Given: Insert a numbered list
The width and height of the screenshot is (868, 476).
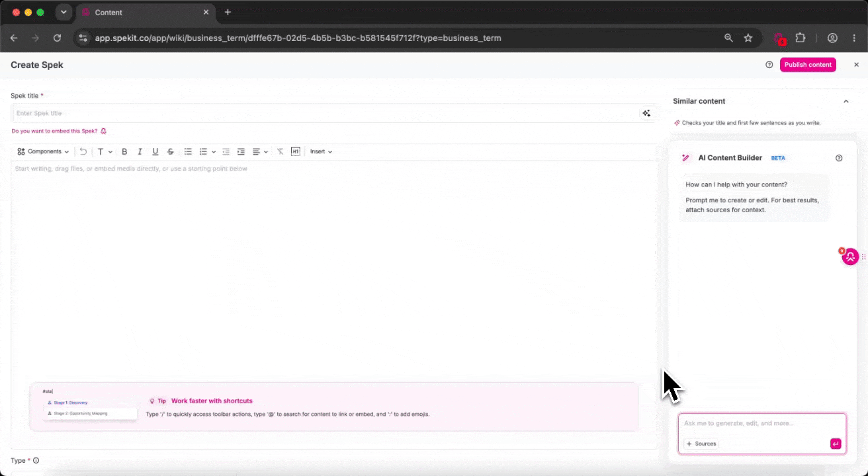Looking at the screenshot, I should pyautogui.click(x=204, y=151).
